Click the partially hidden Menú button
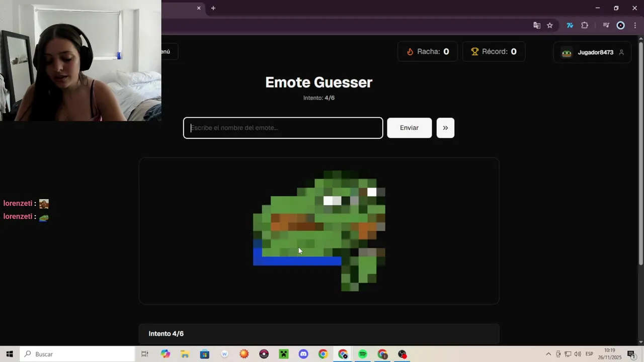The image size is (644, 362). (169, 51)
